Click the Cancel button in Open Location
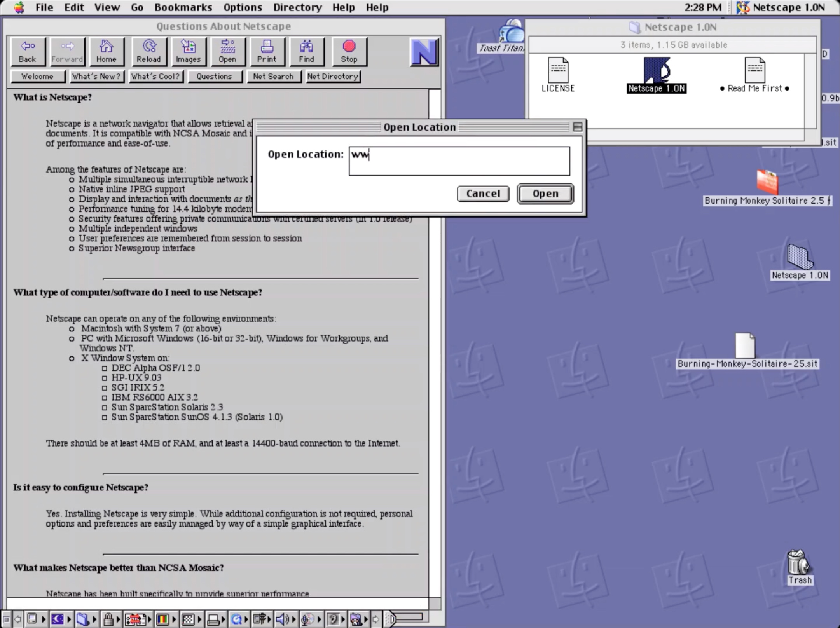Screen dimensions: 840x628 tap(483, 194)
